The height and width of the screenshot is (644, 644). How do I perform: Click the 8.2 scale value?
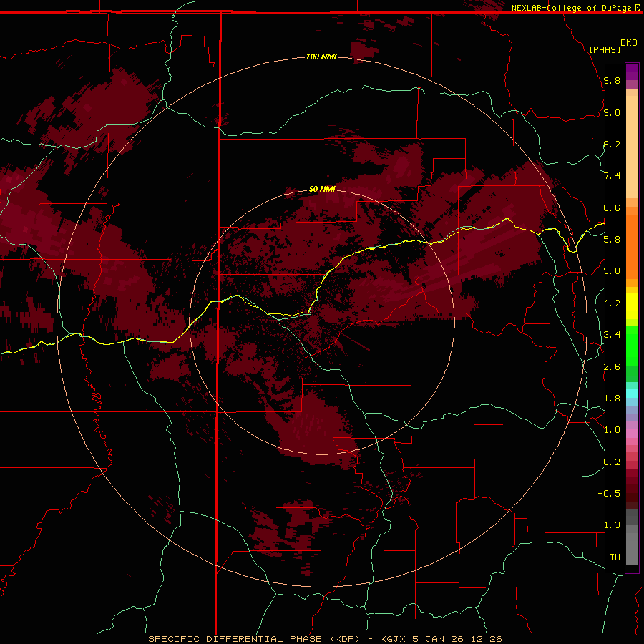[612, 144]
